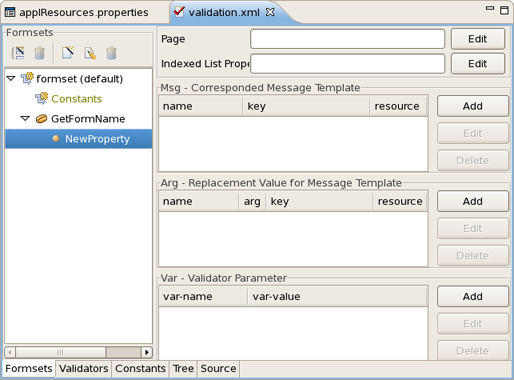
Task: Select the Constants tree item
Action: coord(76,99)
